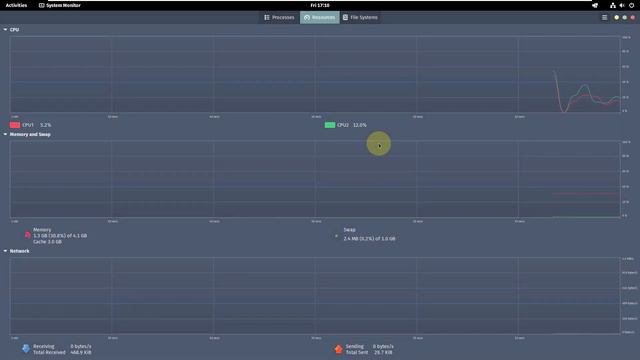Click the Network history graph
Viewport: 640px width, 360px height.
(x=315, y=296)
